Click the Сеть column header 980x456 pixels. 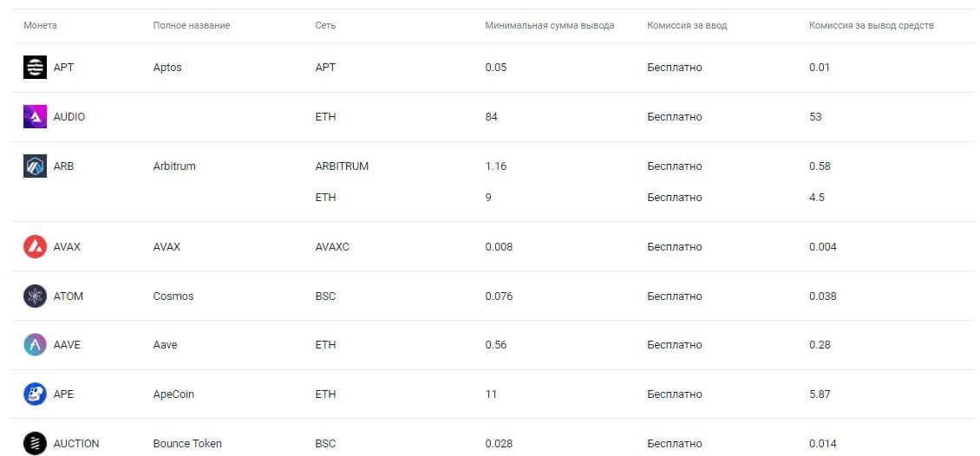click(325, 25)
